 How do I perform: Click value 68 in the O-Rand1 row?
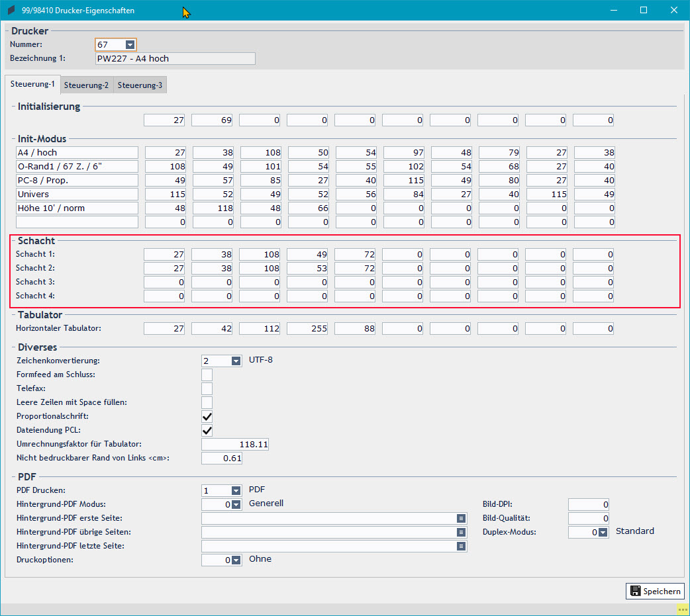[x=499, y=167]
